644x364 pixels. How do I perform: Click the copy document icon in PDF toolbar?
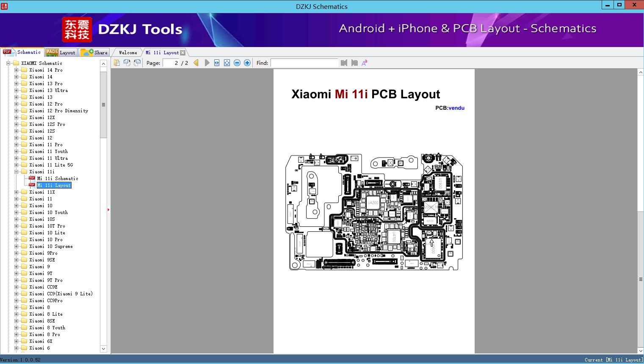[x=117, y=63]
